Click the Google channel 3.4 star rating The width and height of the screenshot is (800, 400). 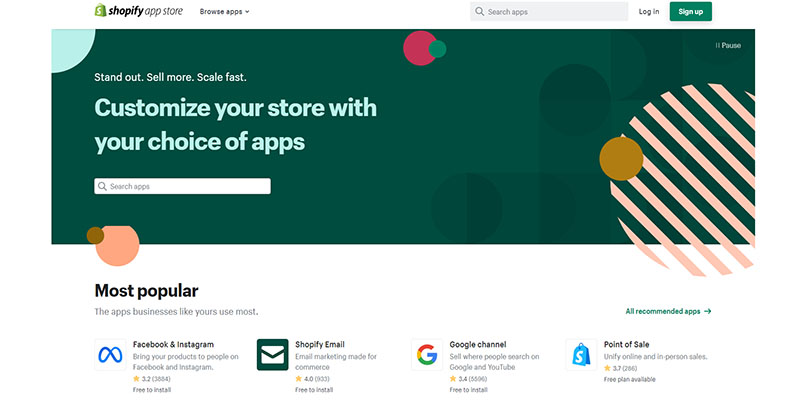point(468,379)
